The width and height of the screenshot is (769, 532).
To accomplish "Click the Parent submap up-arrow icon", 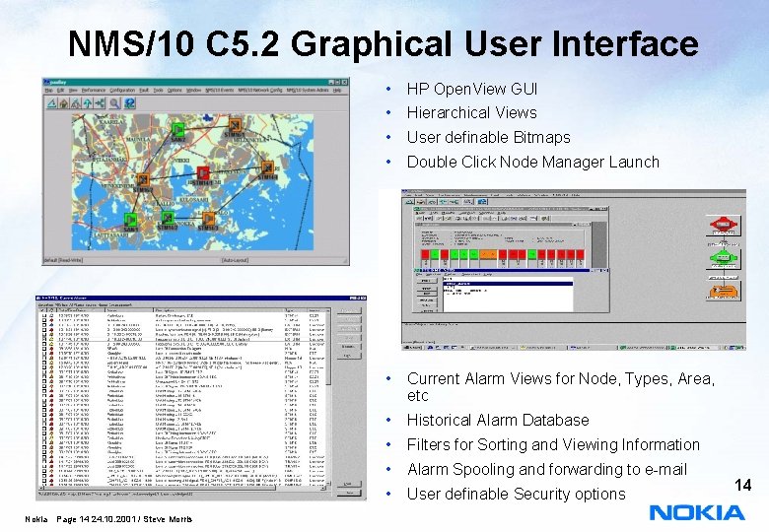I will point(88,103).
